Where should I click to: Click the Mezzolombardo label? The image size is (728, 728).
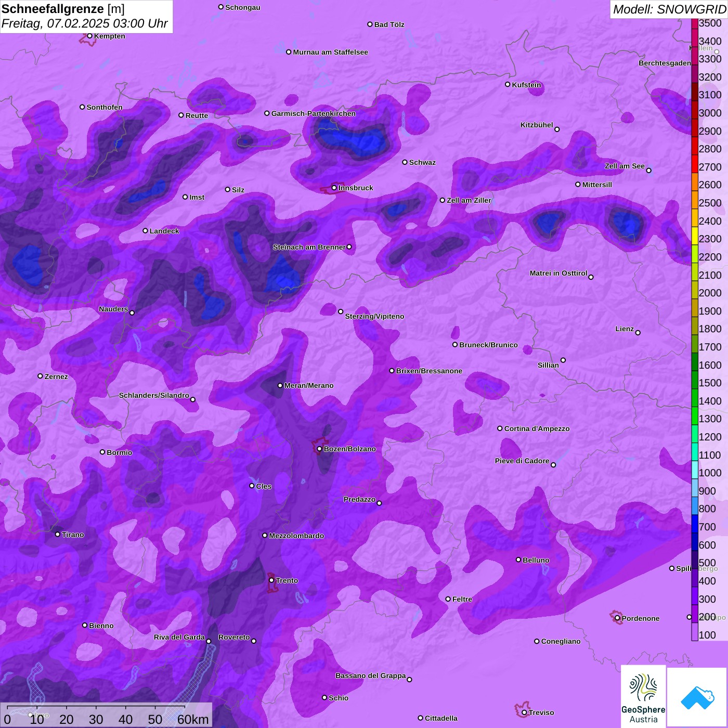[296, 536]
